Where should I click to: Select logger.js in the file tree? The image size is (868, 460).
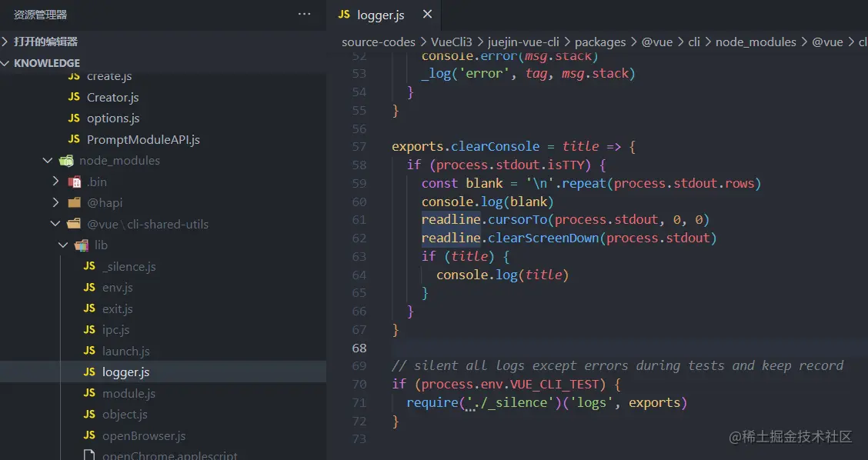[x=163, y=372]
